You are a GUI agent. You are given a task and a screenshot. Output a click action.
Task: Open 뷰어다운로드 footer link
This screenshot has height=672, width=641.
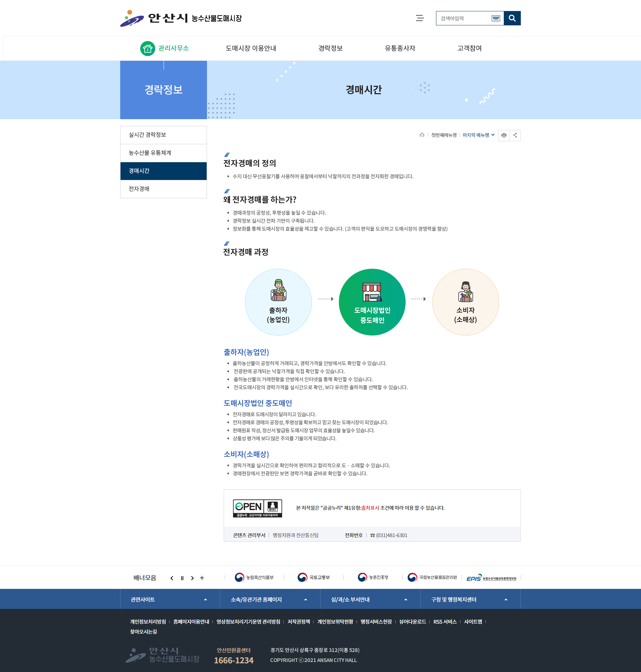point(412,622)
